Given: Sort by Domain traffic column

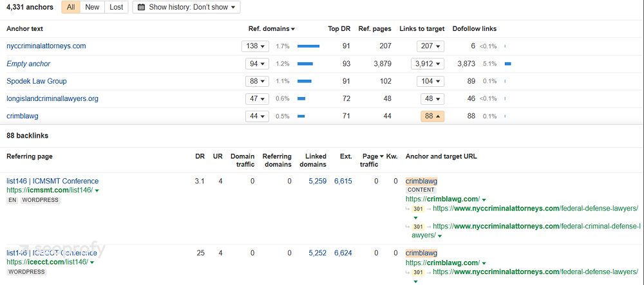Looking at the screenshot, I should click(x=242, y=160).
